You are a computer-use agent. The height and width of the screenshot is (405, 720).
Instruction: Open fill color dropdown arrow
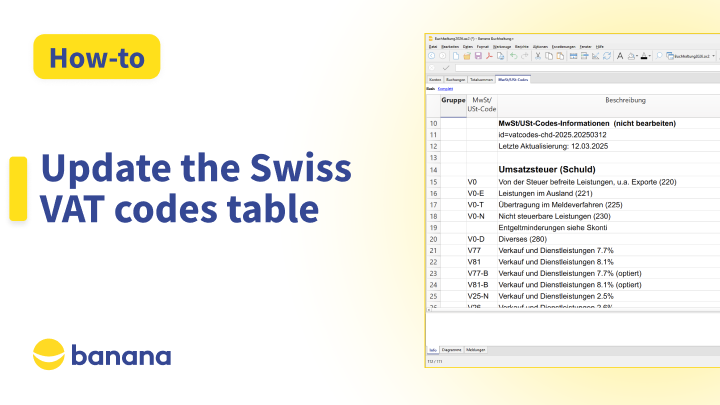[x=637, y=56]
